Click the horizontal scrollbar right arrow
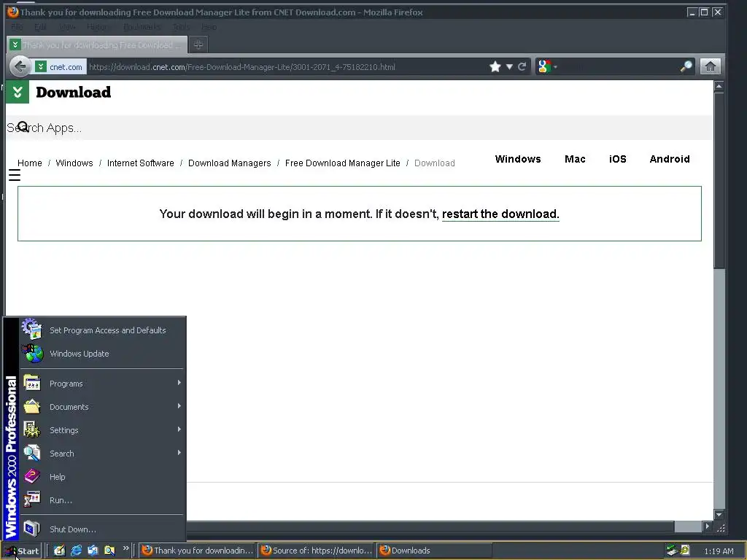 coord(708,526)
